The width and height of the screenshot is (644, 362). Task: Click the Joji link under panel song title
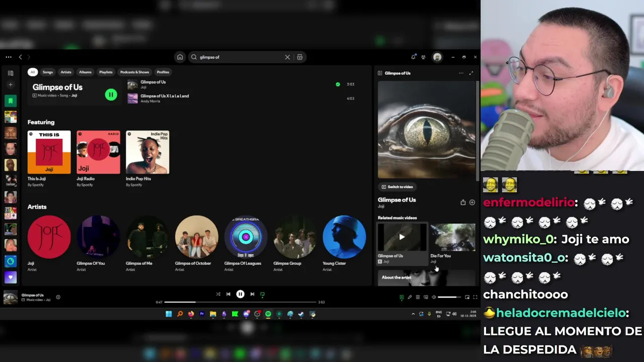click(x=381, y=206)
